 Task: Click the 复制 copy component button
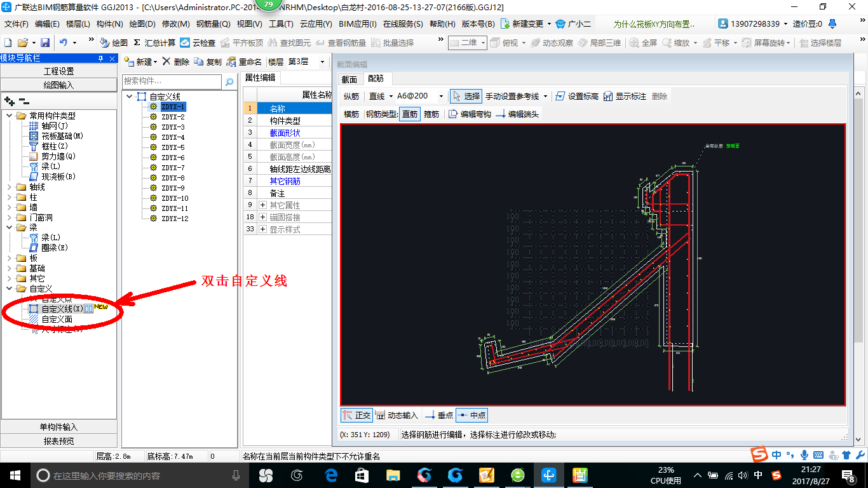tap(208, 62)
